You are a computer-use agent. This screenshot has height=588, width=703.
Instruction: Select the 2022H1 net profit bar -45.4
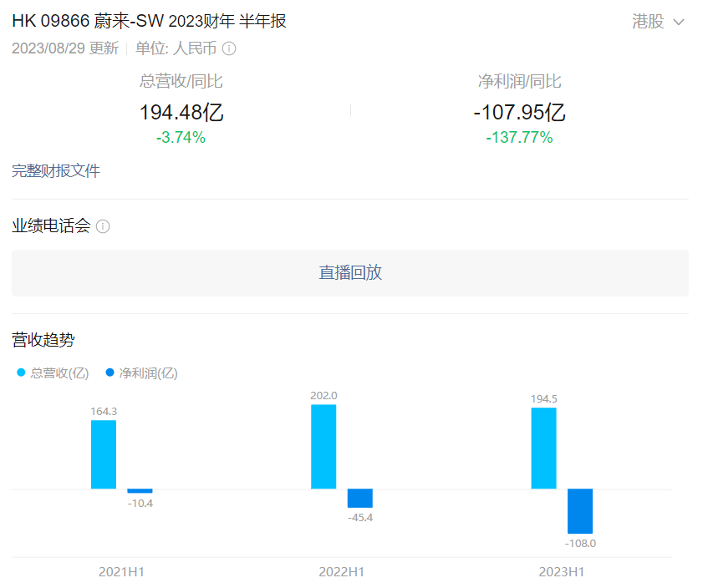pyautogui.click(x=360, y=498)
